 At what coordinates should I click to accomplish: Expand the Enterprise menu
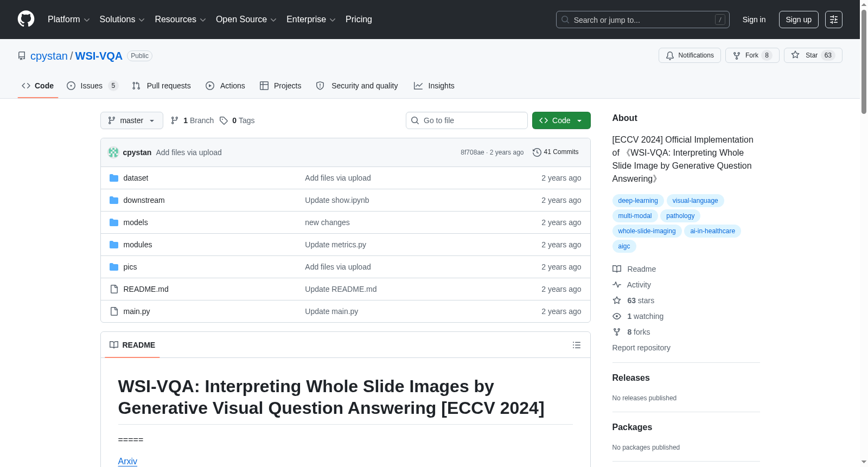(311, 20)
